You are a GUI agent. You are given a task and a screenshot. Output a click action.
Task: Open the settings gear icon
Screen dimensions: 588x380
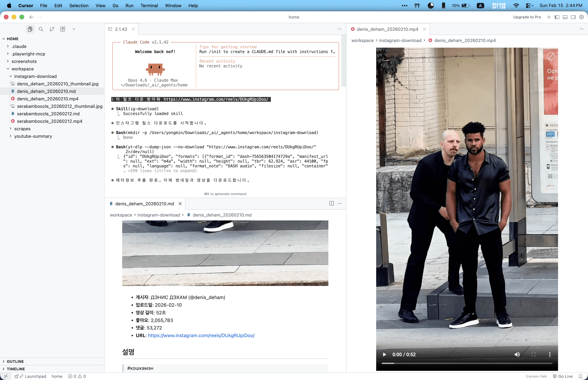coord(582,17)
